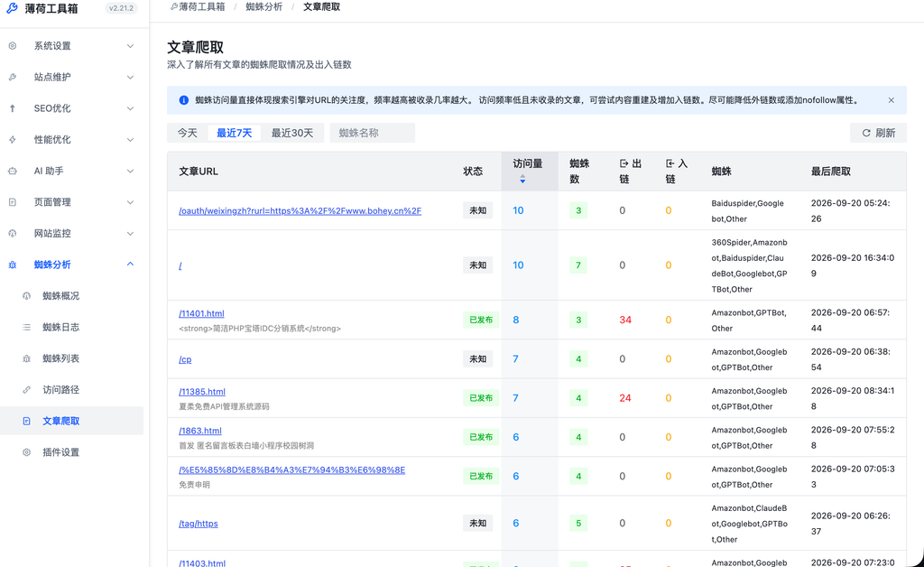Sort by 访问量 using the sort arrows
Viewport: 924px width, 567px height.
pos(522,179)
